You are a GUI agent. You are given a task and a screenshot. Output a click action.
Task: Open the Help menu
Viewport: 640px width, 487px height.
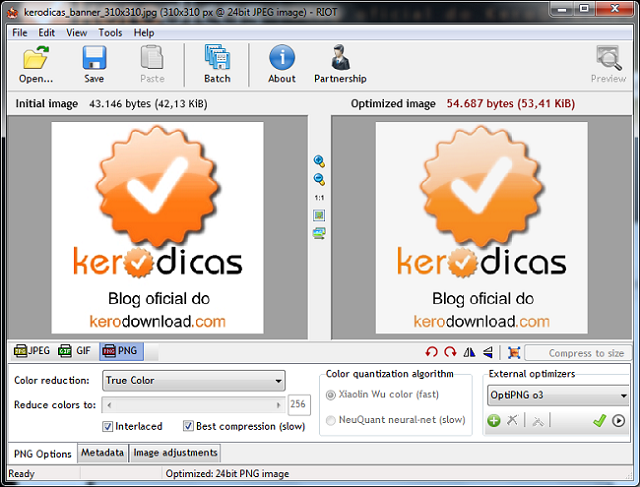pyautogui.click(x=144, y=33)
